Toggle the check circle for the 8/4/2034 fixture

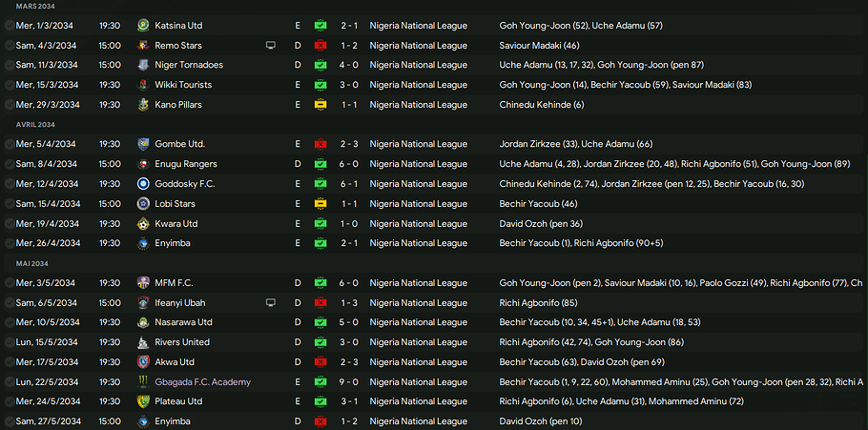pos(9,164)
